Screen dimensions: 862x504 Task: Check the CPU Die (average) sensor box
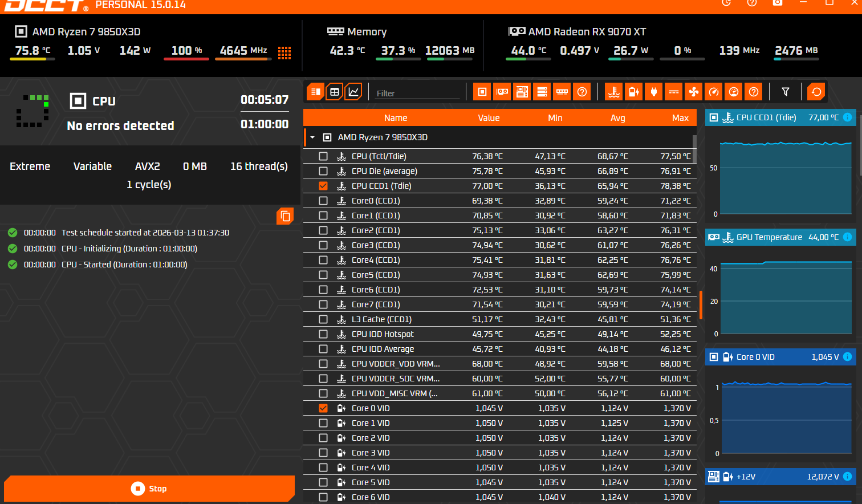click(x=323, y=171)
